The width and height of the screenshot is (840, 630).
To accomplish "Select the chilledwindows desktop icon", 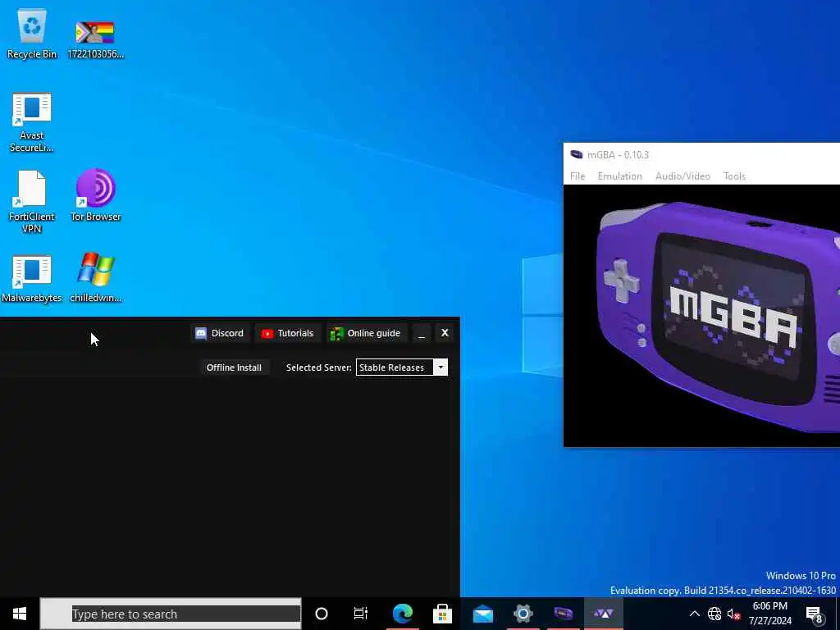I will pyautogui.click(x=95, y=278).
